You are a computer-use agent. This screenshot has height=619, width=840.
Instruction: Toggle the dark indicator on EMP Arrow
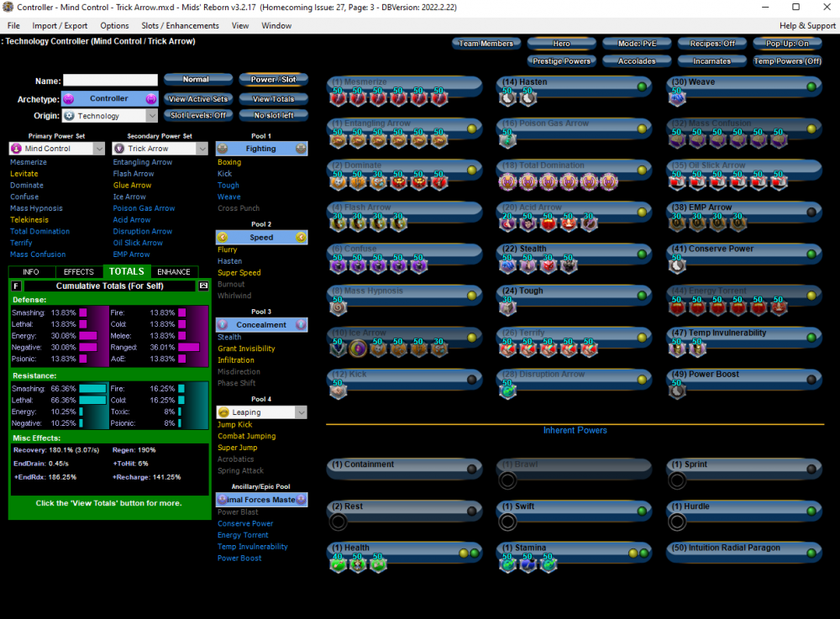coord(811,212)
